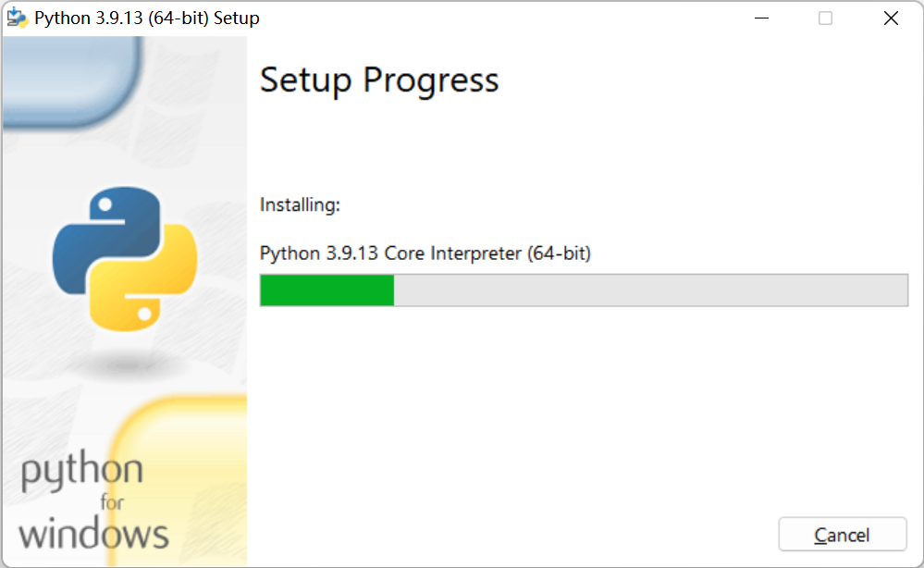The height and width of the screenshot is (568, 924).
Task: Minimize the Python Setup window
Action: [760, 19]
